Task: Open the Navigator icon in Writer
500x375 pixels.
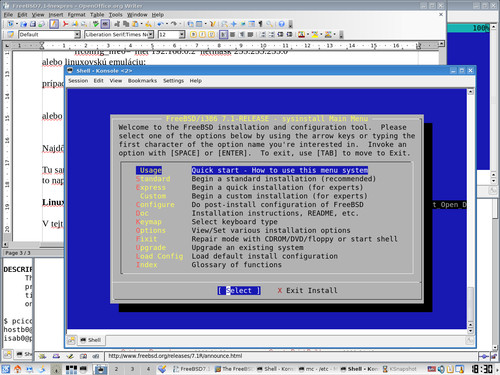Action: [x=234, y=24]
